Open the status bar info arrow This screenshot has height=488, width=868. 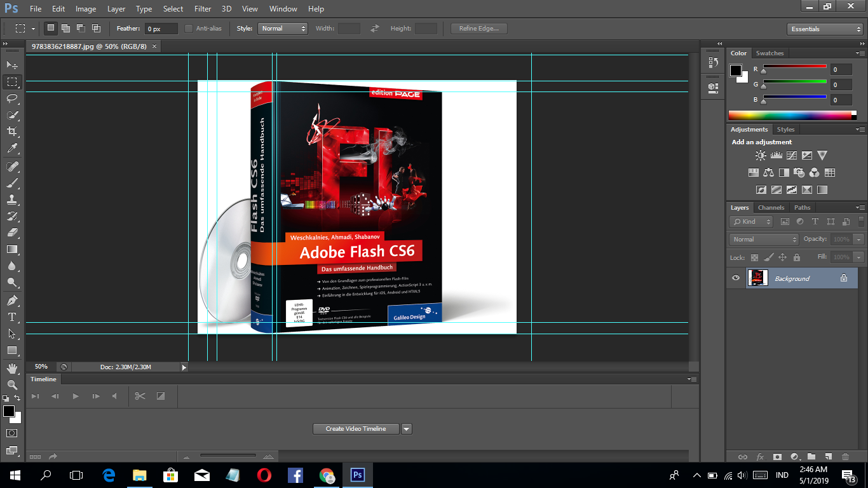[x=184, y=367]
